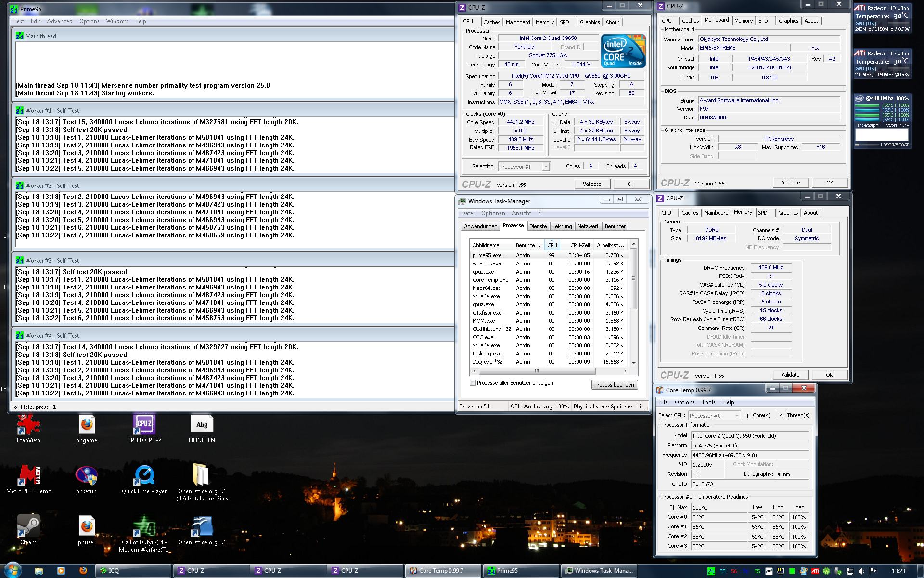Open the HEINEKEN font file icon
This screenshot has width=924, height=578.
(202, 429)
